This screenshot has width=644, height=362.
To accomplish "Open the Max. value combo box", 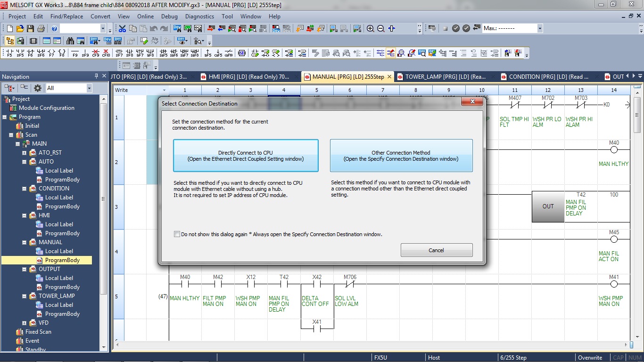I will 539,28.
